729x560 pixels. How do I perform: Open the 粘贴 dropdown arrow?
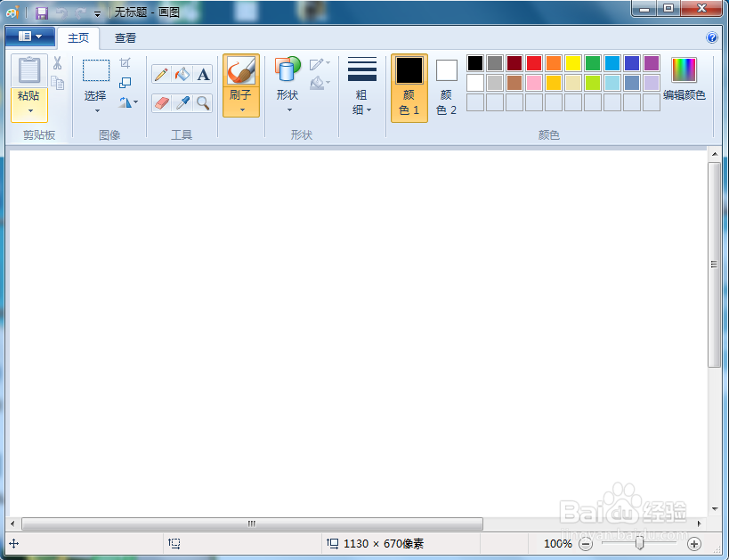(30, 110)
